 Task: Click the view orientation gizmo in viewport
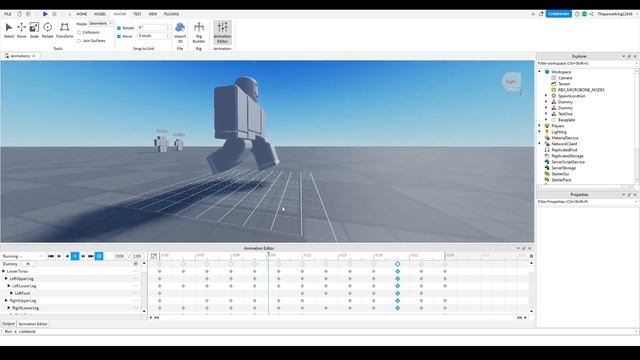(511, 82)
